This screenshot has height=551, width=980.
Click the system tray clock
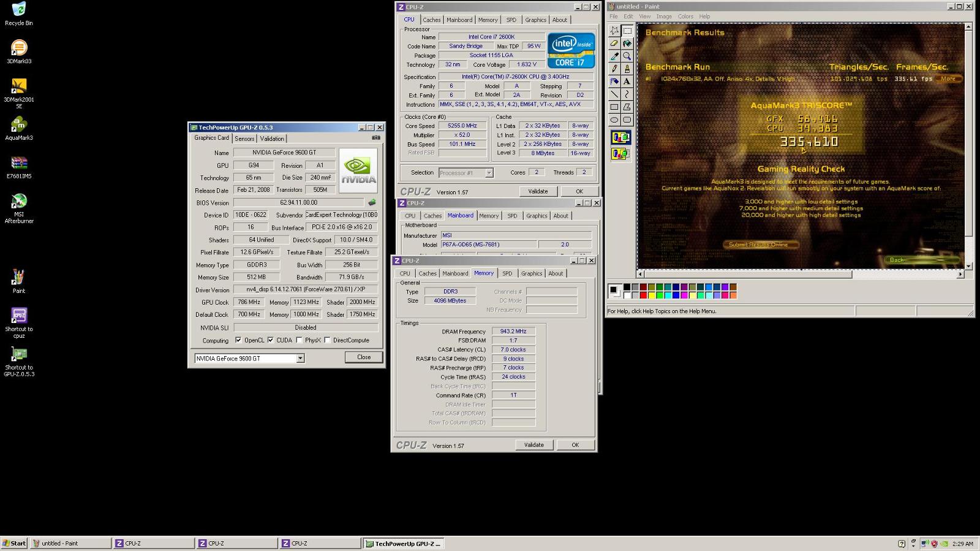(962, 544)
